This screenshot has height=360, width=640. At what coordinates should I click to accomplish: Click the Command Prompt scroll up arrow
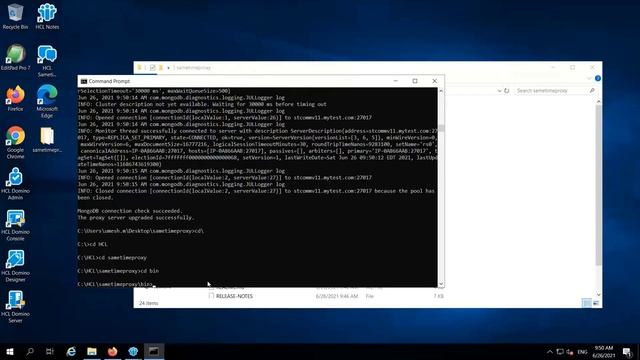point(441,91)
